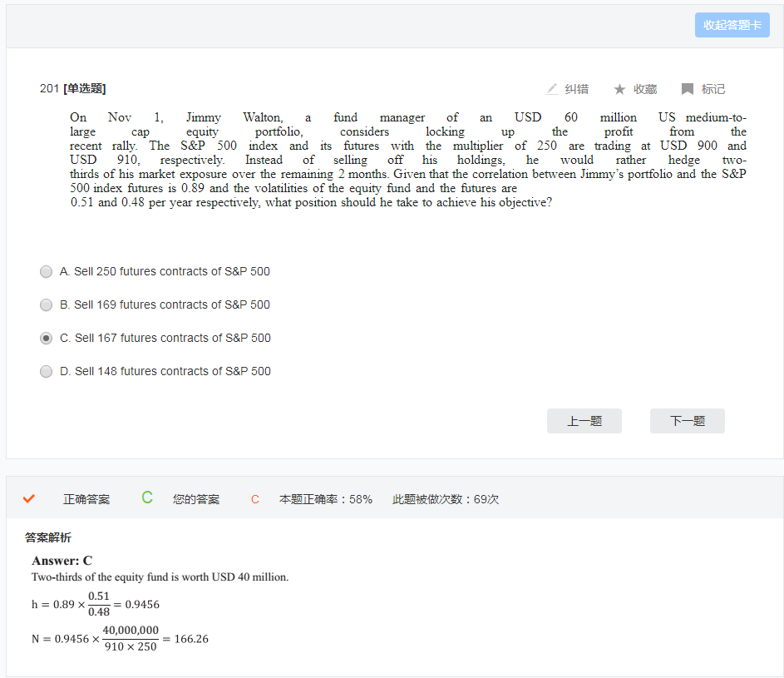
Task: Click the star icon to favorite question
Action: coord(619,89)
